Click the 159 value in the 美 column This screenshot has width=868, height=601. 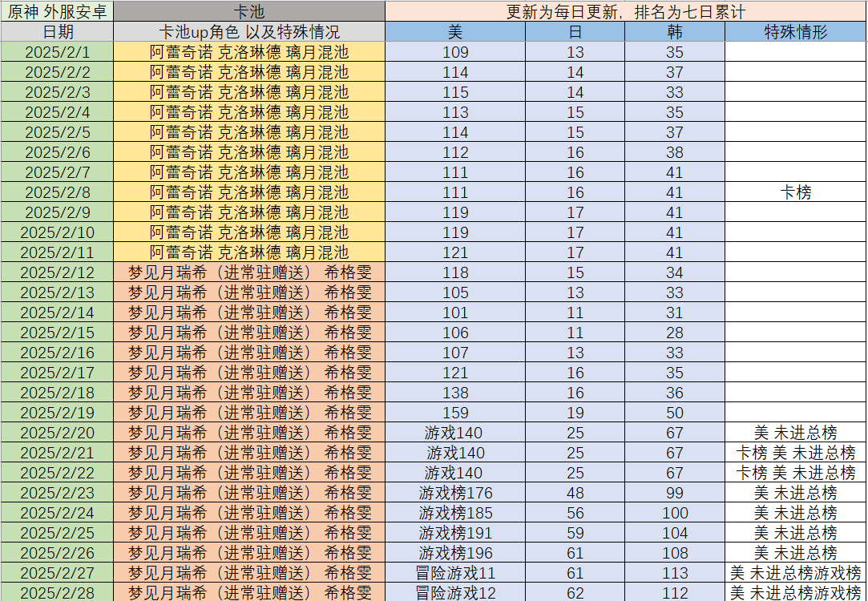point(455,413)
